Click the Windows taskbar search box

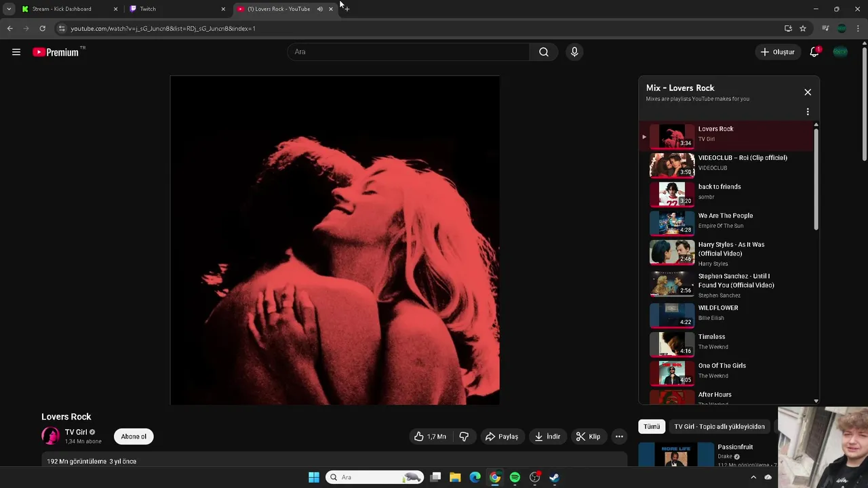374,477
